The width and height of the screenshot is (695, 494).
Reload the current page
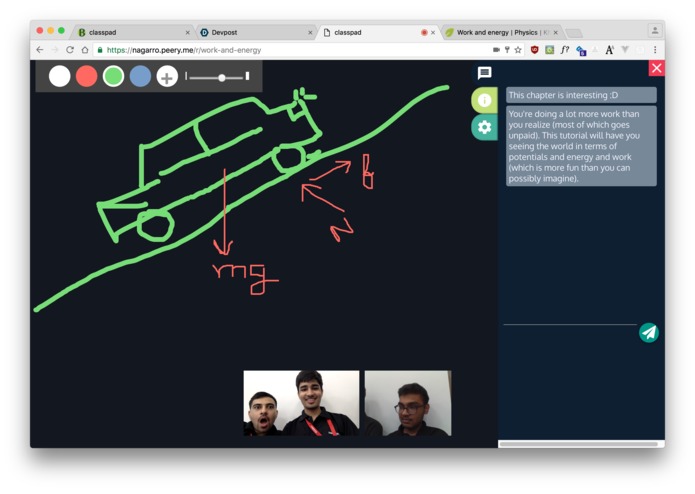70,50
